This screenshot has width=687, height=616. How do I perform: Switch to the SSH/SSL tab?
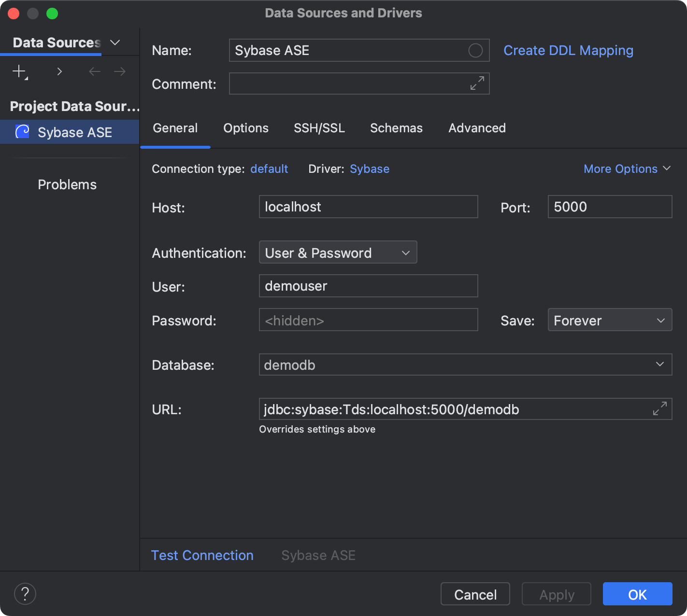tap(319, 128)
